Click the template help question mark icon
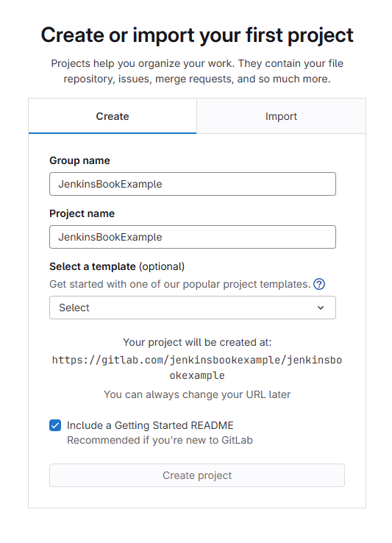The image size is (392, 543). pos(319,284)
